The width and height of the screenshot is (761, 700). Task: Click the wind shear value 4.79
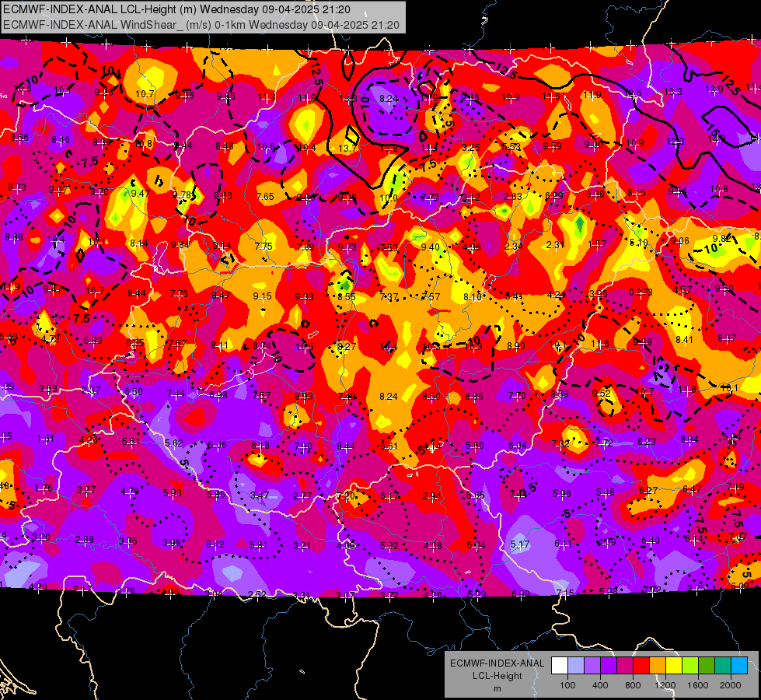pyautogui.click(x=130, y=491)
